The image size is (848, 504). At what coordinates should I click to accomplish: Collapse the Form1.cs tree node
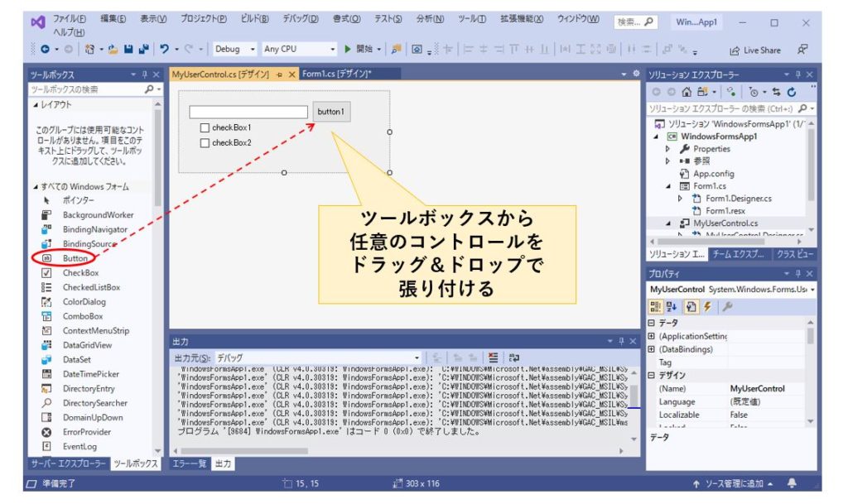coord(668,186)
